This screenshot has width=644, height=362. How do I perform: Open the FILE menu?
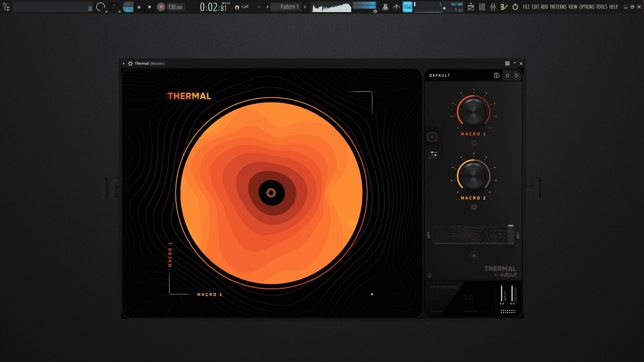[x=526, y=7]
